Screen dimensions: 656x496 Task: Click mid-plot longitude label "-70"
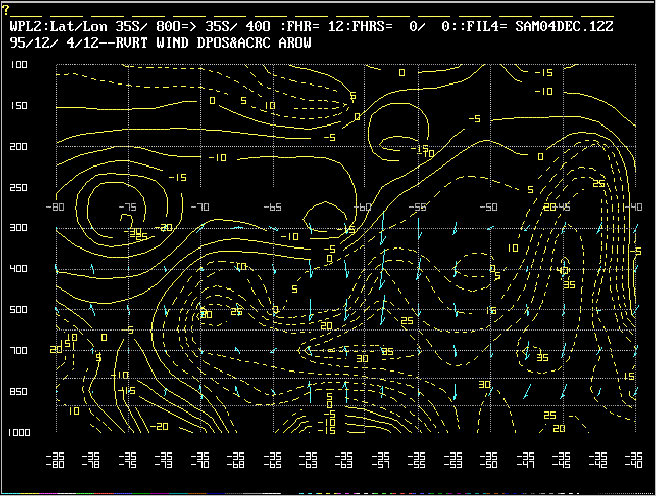click(200, 207)
